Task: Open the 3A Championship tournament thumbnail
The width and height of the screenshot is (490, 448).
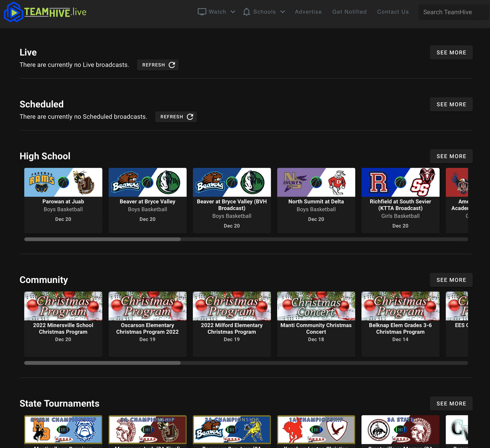Action: (x=148, y=430)
